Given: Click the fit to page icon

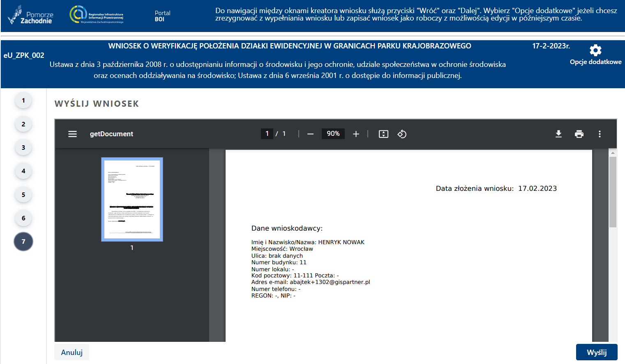Looking at the screenshot, I should point(383,134).
